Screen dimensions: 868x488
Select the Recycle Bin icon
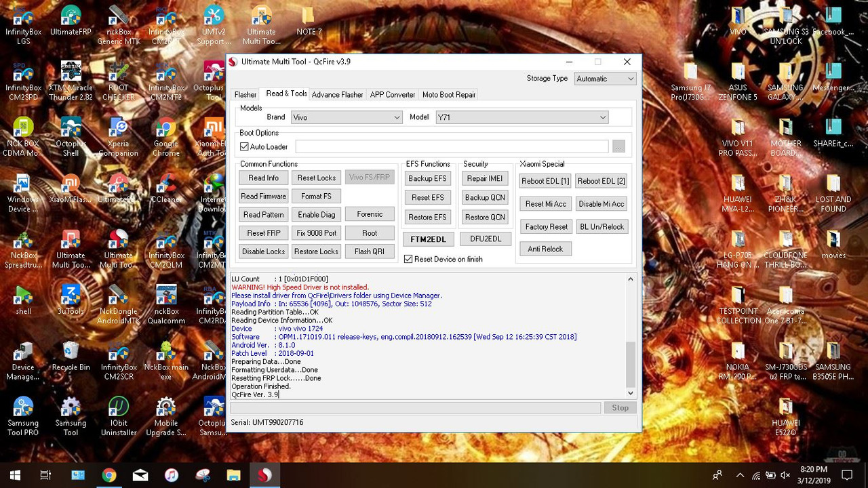tap(71, 356)
